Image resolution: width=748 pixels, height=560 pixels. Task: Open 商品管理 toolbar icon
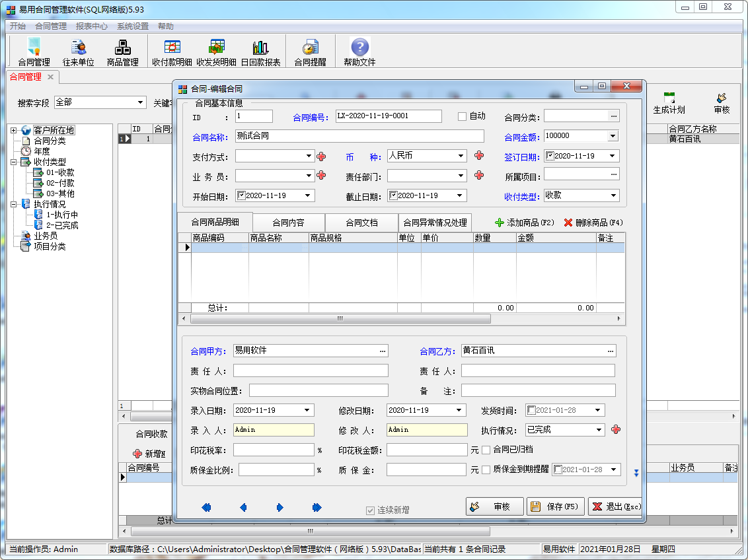[123, 52]
